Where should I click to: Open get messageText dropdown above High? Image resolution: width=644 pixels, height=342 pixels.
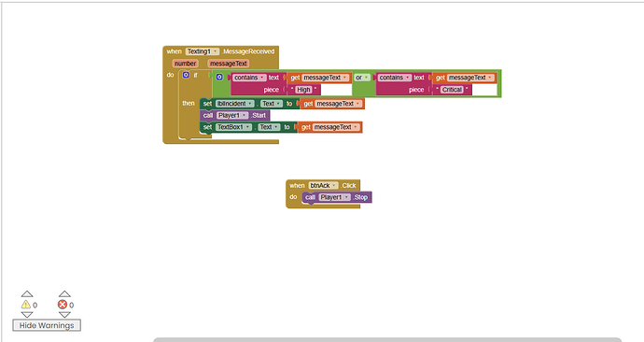[x=326, y=78]
